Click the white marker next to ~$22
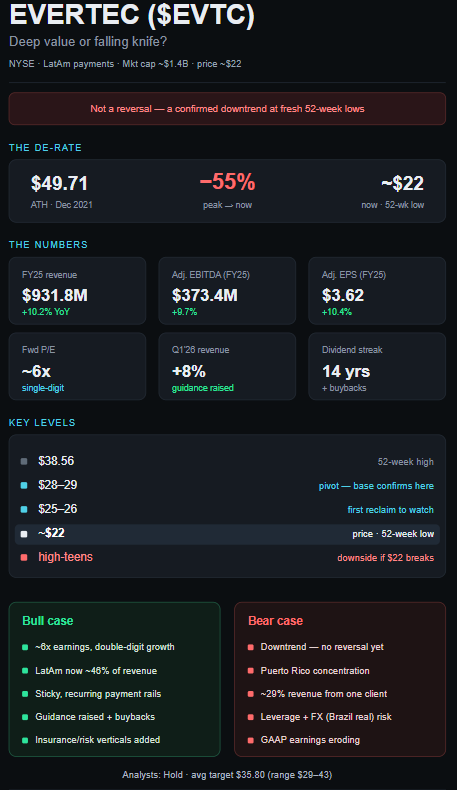Screen dimensions: 457x790 pos(24,534)
